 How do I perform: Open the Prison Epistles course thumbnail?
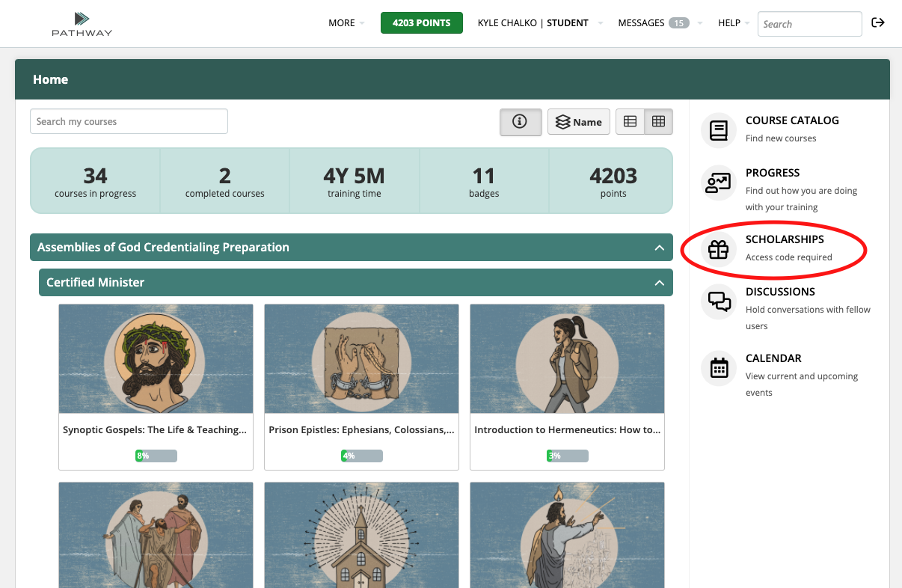tap(361, 359)
